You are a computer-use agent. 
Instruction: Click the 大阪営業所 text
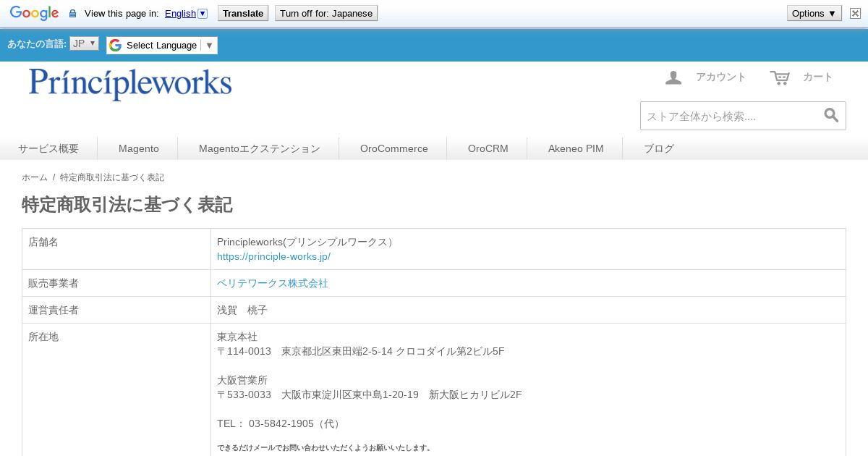tap(242, 380)
